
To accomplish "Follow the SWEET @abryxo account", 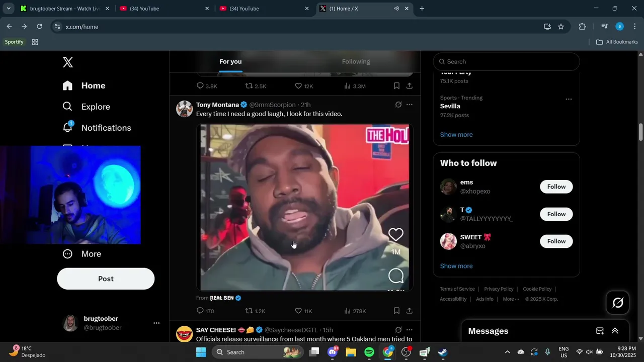I will point(556,241).
